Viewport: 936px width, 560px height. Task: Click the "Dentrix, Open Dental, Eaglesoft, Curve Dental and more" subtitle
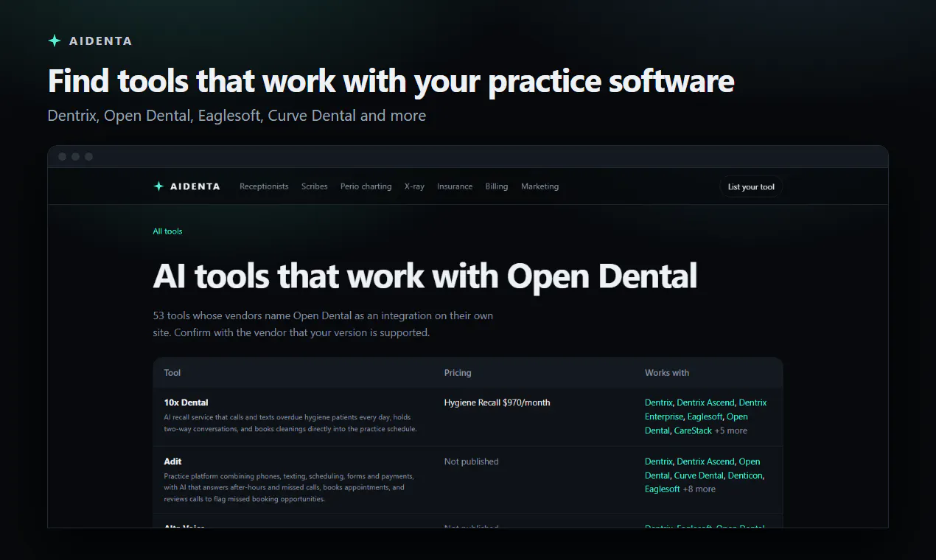point(237,116)
